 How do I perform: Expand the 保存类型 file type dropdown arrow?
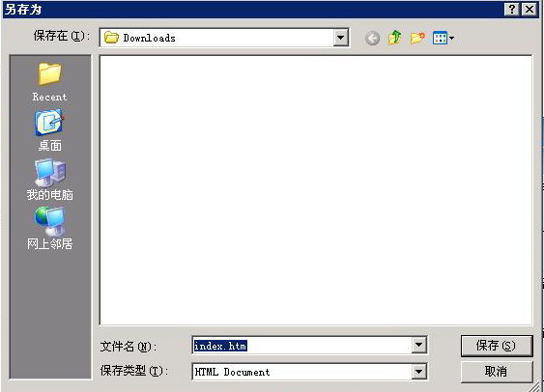point(418,372)
